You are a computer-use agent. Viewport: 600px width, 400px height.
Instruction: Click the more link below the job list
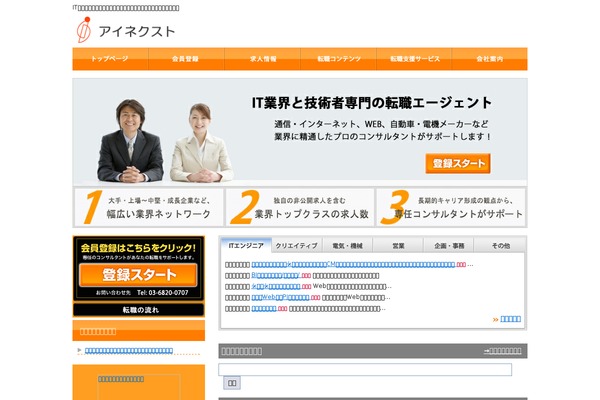tap(510, 319)
